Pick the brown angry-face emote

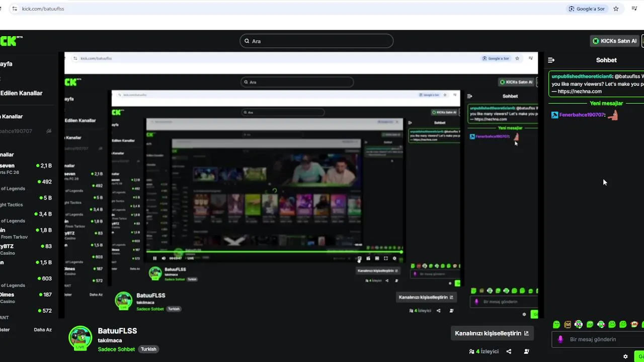[568, 325]
